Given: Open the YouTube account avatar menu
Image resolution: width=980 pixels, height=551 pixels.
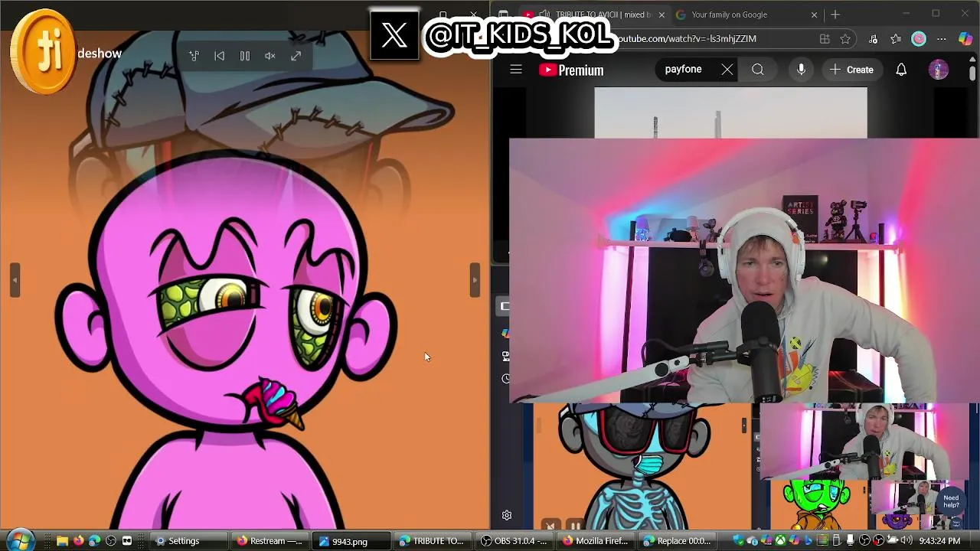Looking at the screenshot, I should (x=939, y=70).
